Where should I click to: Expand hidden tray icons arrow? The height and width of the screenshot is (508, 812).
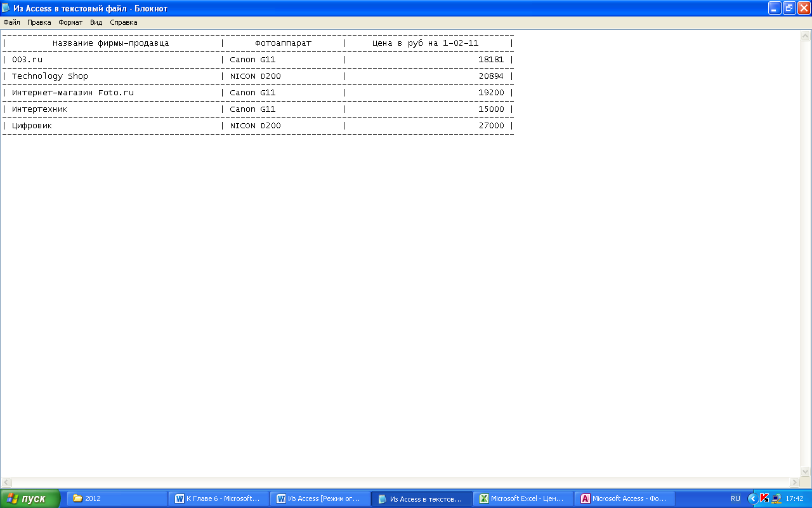tap(753, 498)
